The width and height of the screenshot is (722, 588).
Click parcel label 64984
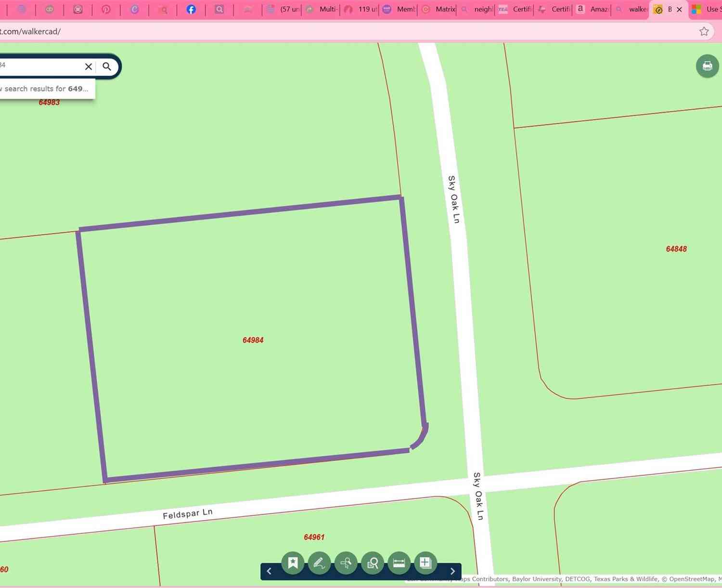click(253, 340)
